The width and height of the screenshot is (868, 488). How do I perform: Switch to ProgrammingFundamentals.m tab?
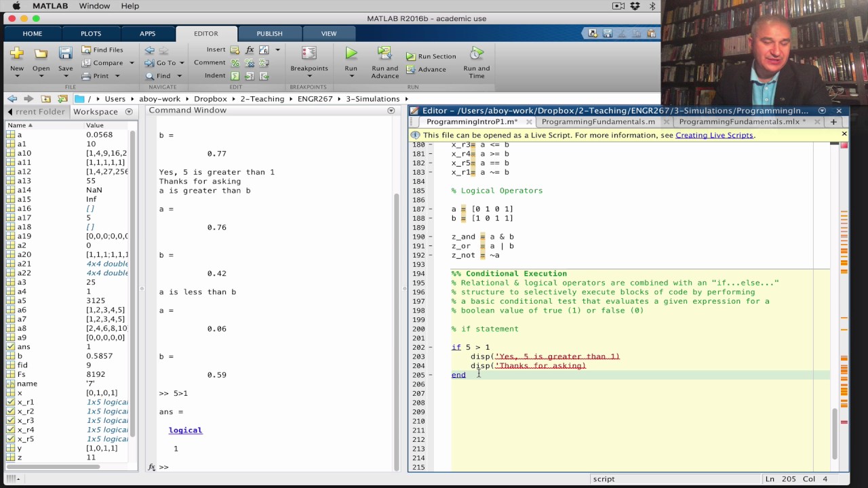(598, 122)
